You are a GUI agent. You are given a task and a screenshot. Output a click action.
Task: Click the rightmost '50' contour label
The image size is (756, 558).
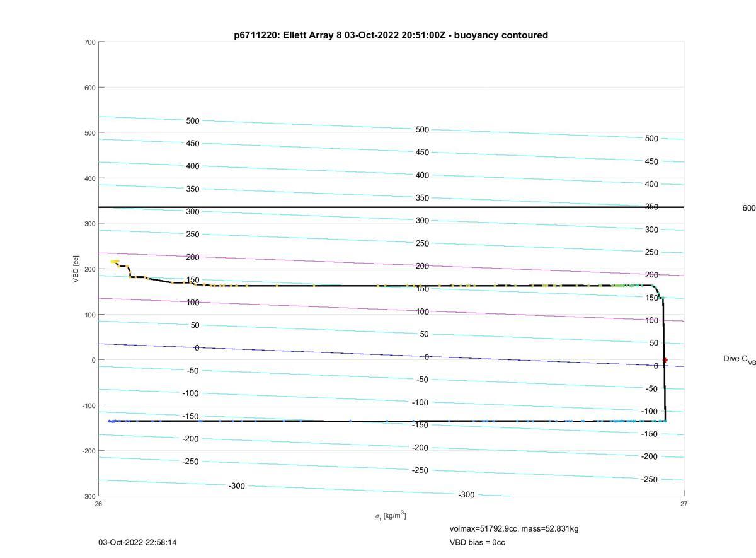click(x=654, y=343)
